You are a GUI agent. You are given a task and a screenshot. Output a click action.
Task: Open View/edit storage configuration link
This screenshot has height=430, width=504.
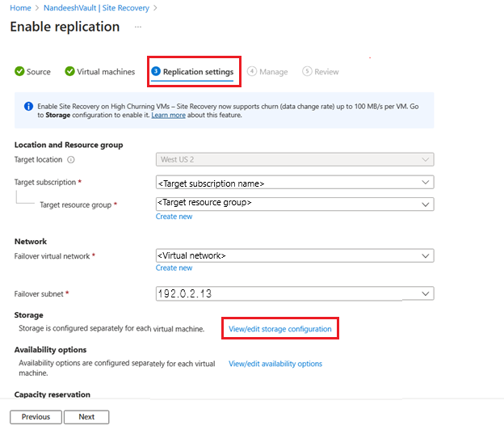pyautogui.click(x=279, y=329)
